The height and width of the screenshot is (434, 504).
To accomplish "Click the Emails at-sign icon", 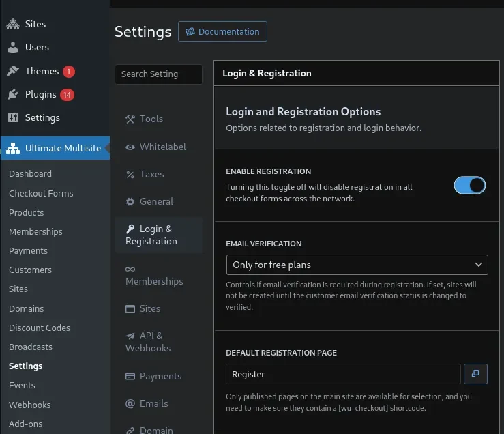I will point(130,403).
